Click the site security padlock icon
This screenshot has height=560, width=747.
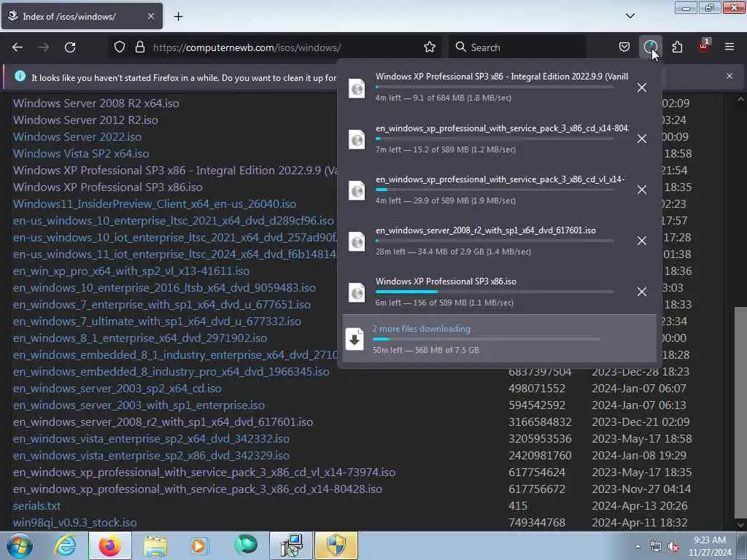tap(139, 47)
